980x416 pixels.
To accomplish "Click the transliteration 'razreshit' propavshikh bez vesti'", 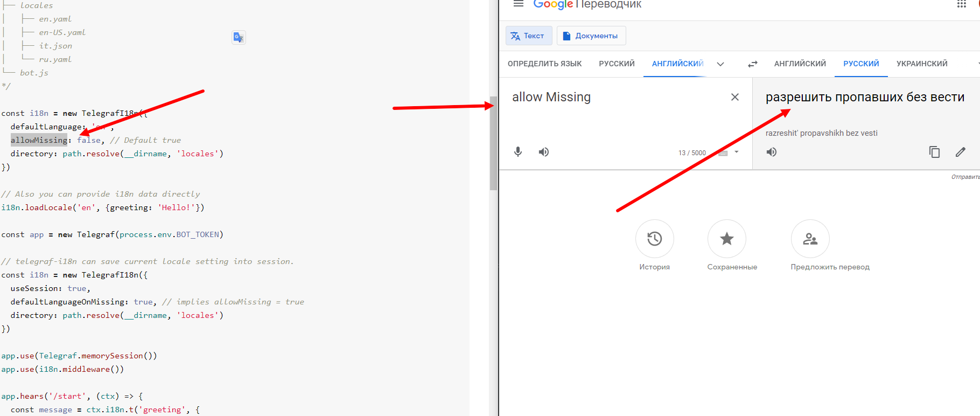I will [821, 133].
